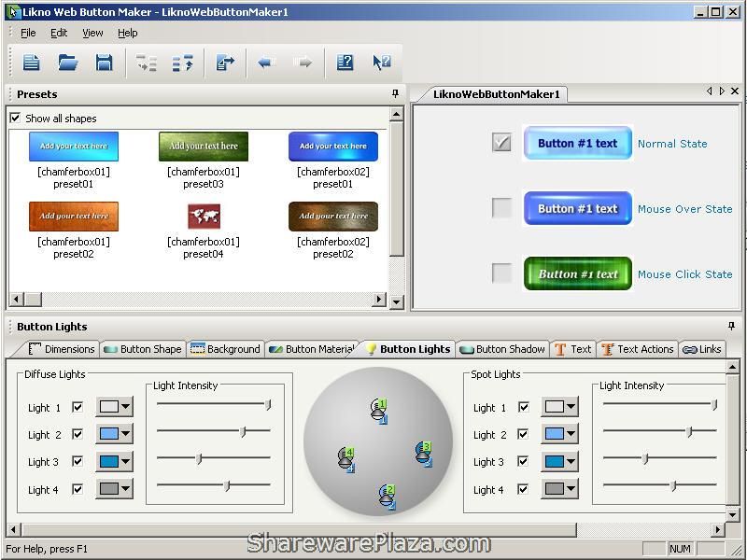Screen dimensions: 747x560
Task: Open an existing project file
Action: tap(67, 62)
